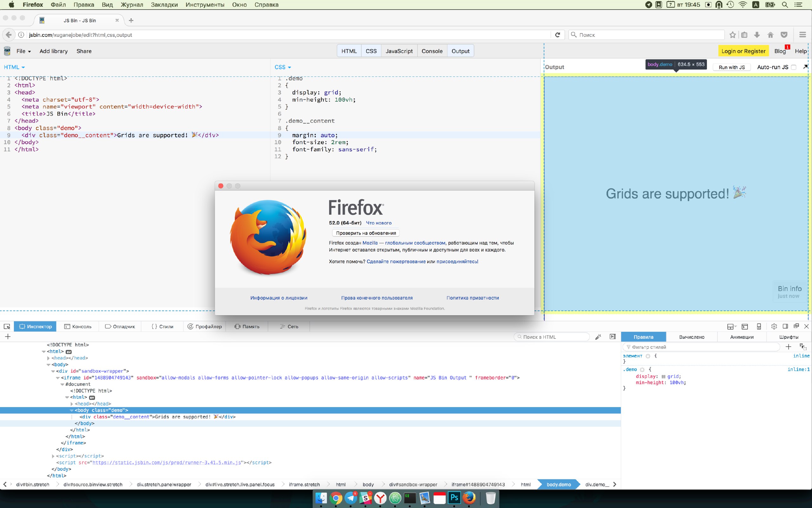Switch to the Отладчик devtools tab
The height and width of the screenshot is (508, 812).
(120, 327)
